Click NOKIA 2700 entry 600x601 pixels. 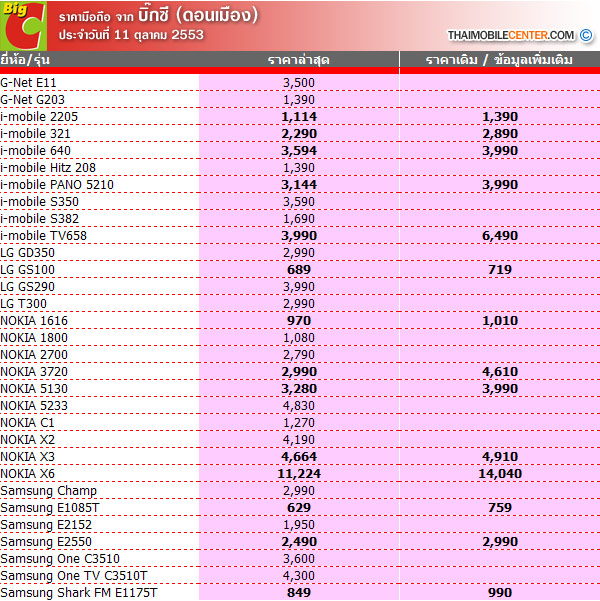pos(34,355)
